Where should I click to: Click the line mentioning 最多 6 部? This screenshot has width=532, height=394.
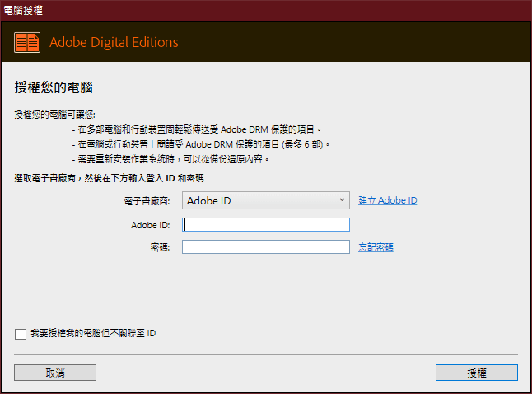[x=201, y=144]
